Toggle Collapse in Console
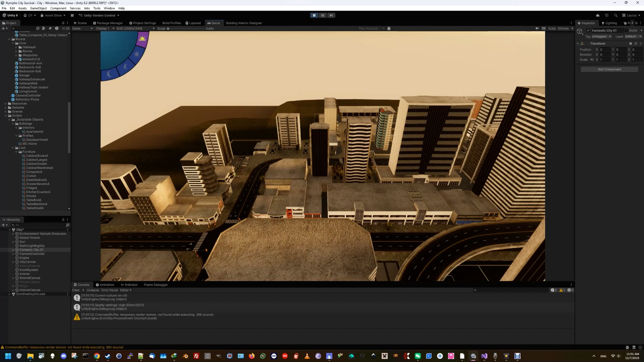 click(93, 290)
